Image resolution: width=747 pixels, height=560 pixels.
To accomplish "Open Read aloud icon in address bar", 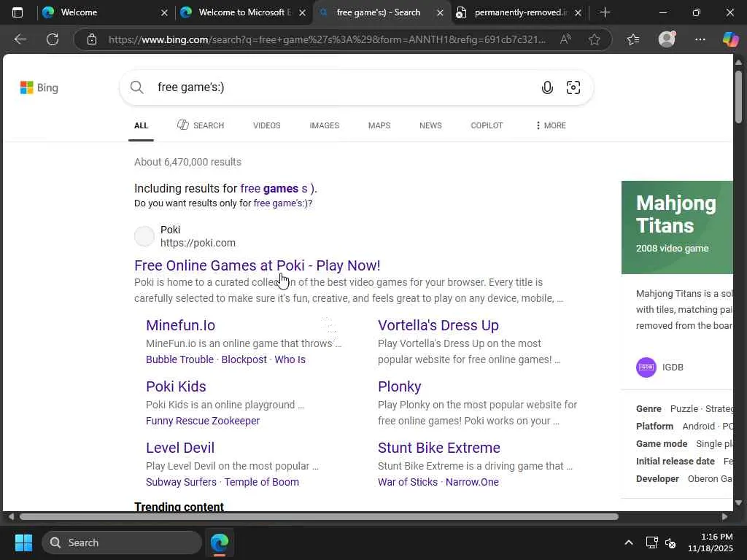I will [x=565, y=39].
